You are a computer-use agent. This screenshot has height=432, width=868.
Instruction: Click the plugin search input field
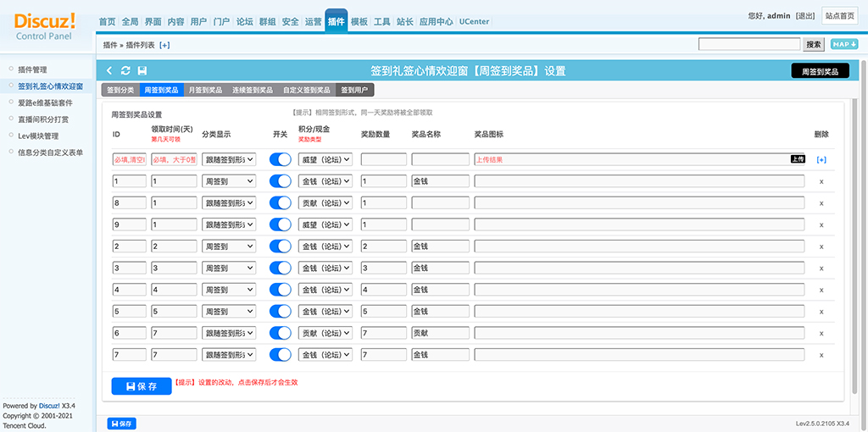click(749, 44)
